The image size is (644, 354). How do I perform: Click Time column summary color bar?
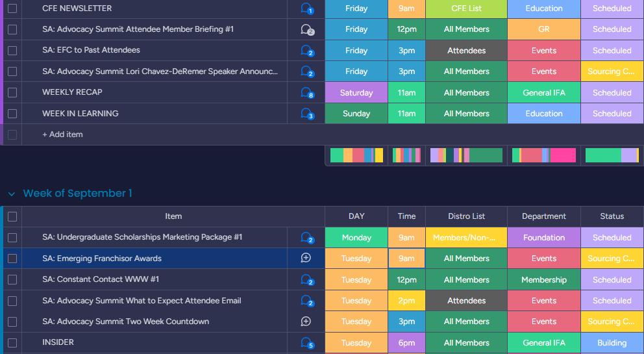tap(406, 155)
